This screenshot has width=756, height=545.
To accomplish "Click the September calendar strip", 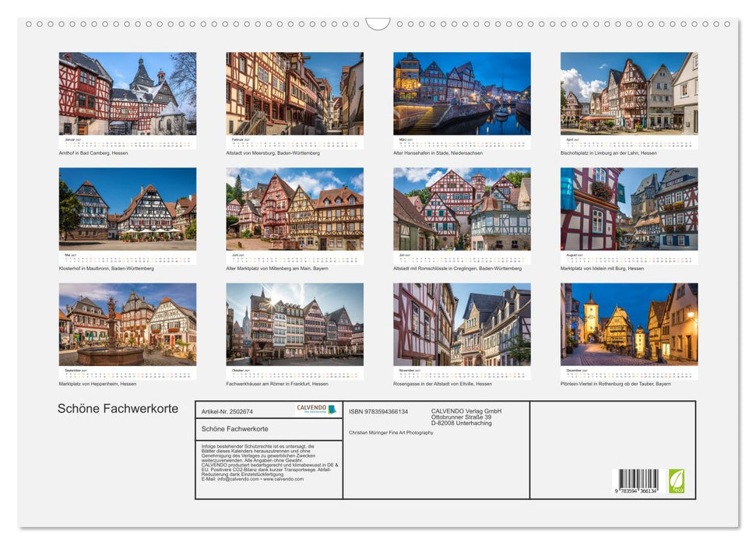I will coord(127,373).
